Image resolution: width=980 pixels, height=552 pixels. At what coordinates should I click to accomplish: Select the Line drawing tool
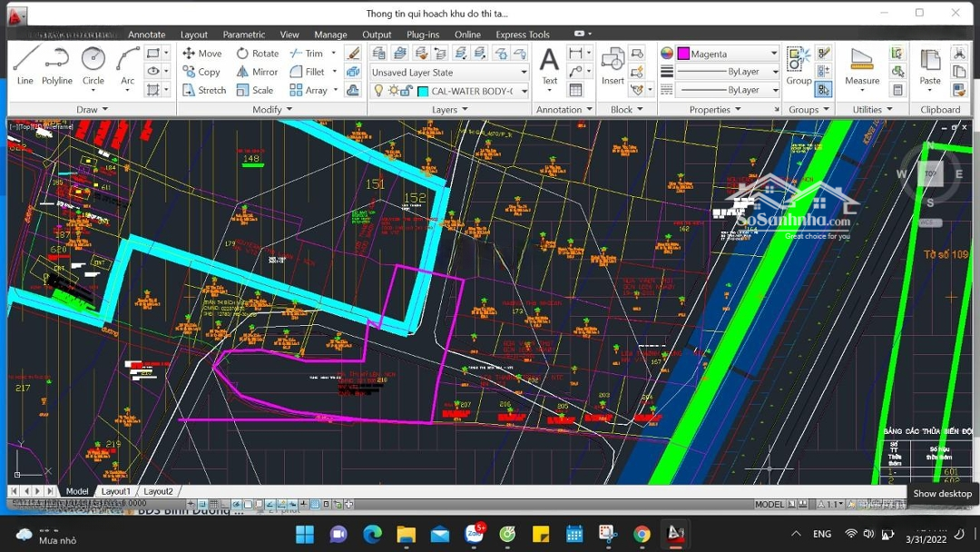(x=24, y=65)
